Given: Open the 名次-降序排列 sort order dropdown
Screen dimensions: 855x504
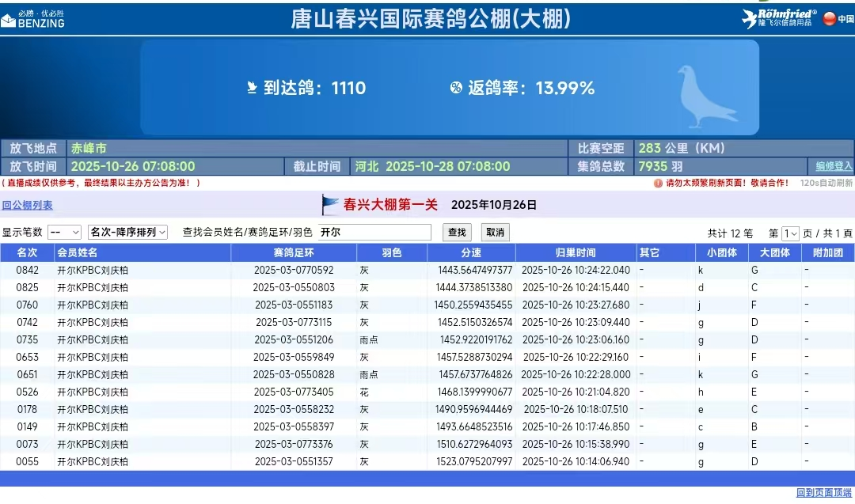Looking at the screenshot, I should coord(127,233).
